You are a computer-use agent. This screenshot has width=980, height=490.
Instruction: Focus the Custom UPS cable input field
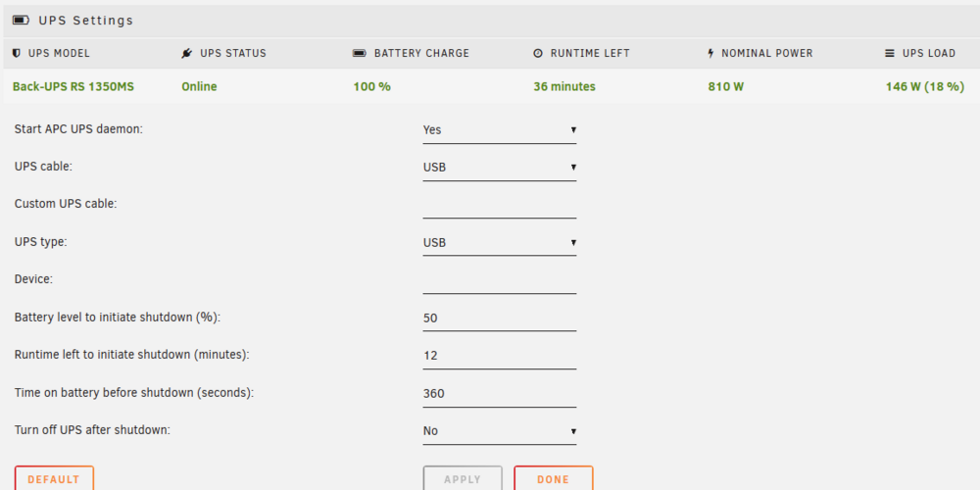(500, 205)
